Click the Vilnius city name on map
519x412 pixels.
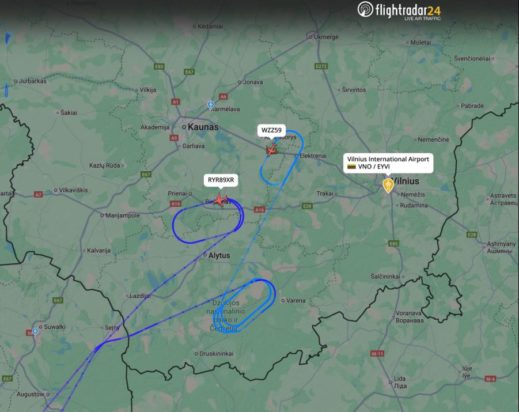(406, 181)
